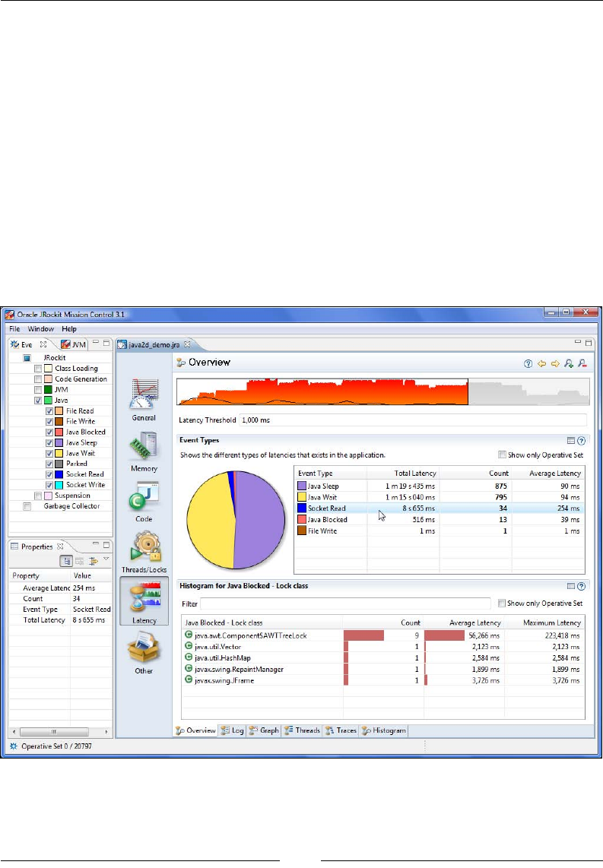
Task: Open Histogram section help icon
Action: [582, 586]
